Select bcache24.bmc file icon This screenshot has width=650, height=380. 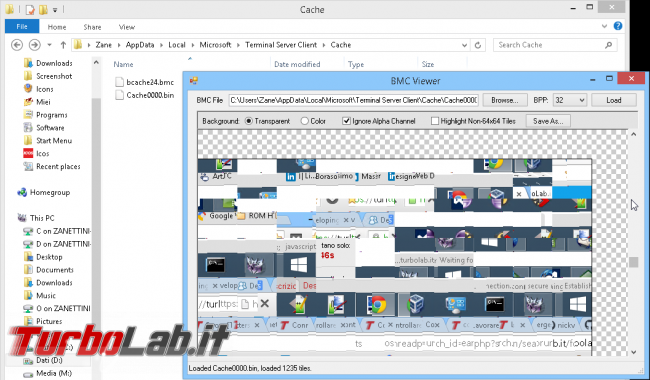pos(119,82)
